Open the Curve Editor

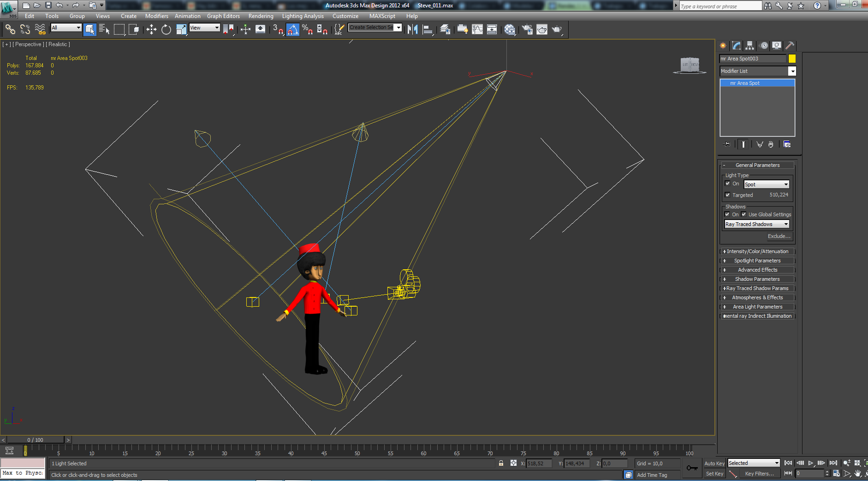coord(477,30)
